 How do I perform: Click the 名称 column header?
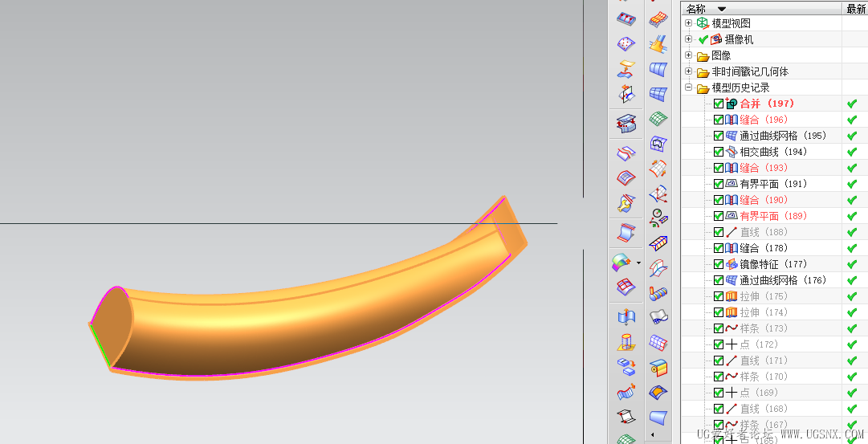coord(761,8)
